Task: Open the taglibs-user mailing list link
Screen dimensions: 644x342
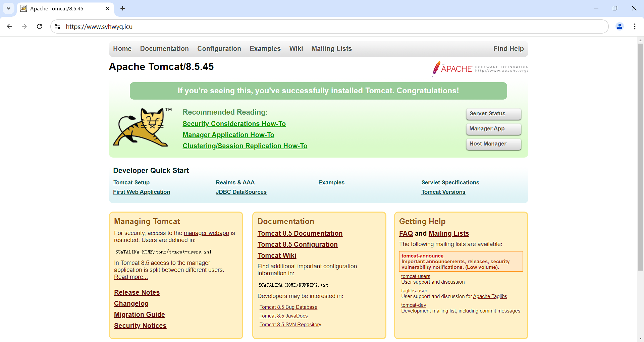Action: click(414, 291)
